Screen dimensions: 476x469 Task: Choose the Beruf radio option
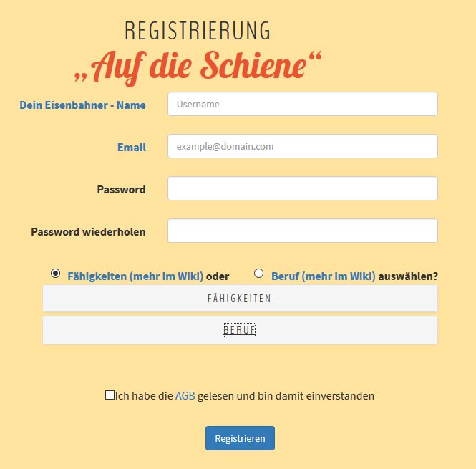coord(259,274)
